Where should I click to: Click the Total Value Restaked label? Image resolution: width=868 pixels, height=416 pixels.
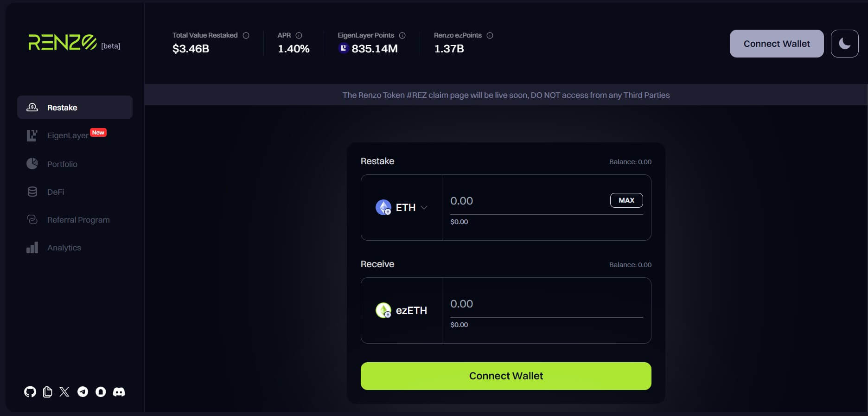pos(205,35)
